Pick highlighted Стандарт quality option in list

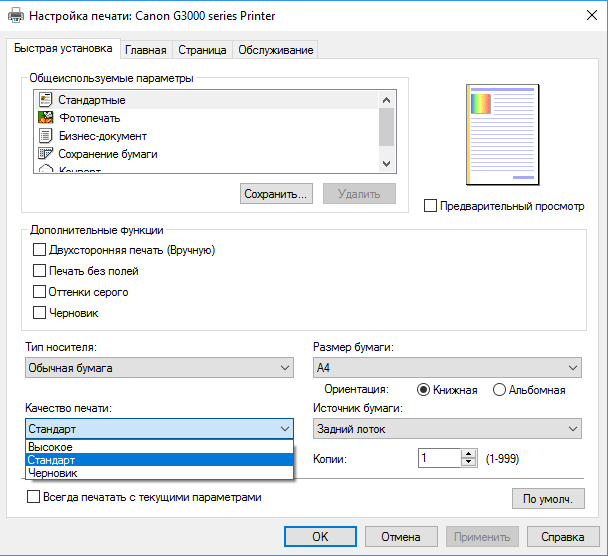tap(159, 460)
